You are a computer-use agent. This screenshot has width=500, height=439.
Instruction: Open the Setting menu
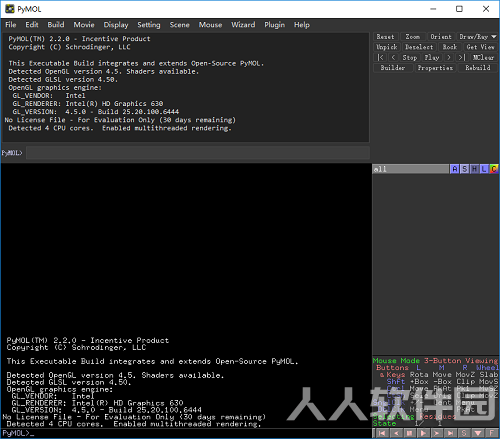[x=149, y=25]
